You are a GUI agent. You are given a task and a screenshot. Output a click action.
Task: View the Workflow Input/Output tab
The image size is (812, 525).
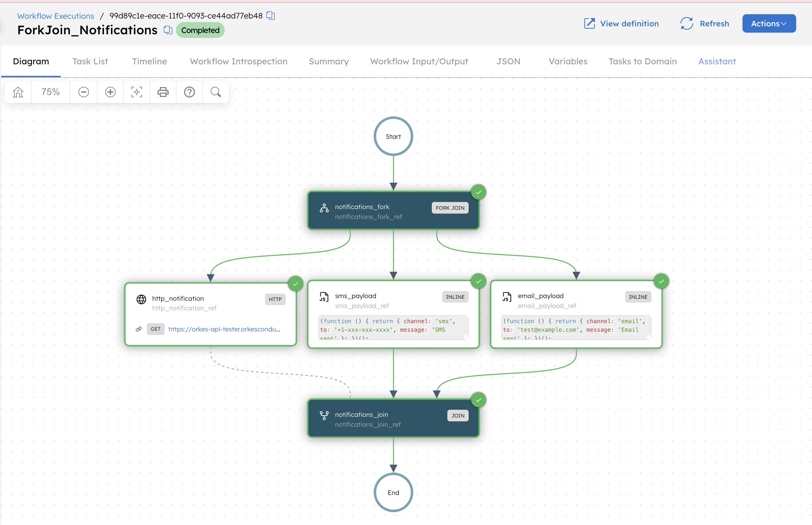pyautogui.click(x=419, y=61)
